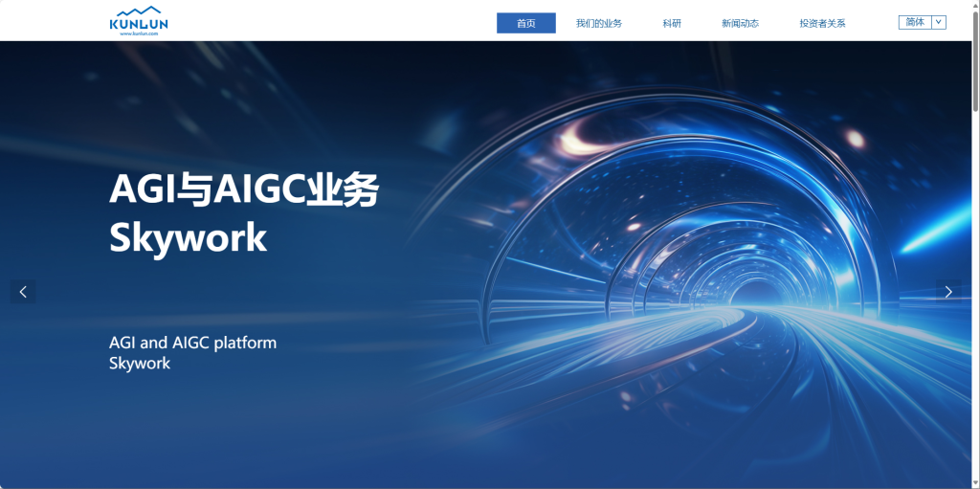The image size is (980, 489).
Task: Open the 我们的业务 menu
Action: [x=599, y=23]
